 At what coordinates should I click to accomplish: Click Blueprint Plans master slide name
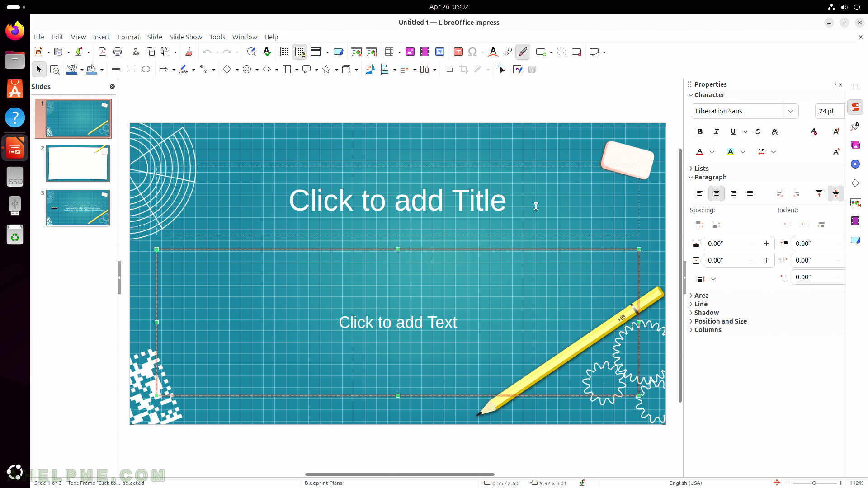(324, 483)
